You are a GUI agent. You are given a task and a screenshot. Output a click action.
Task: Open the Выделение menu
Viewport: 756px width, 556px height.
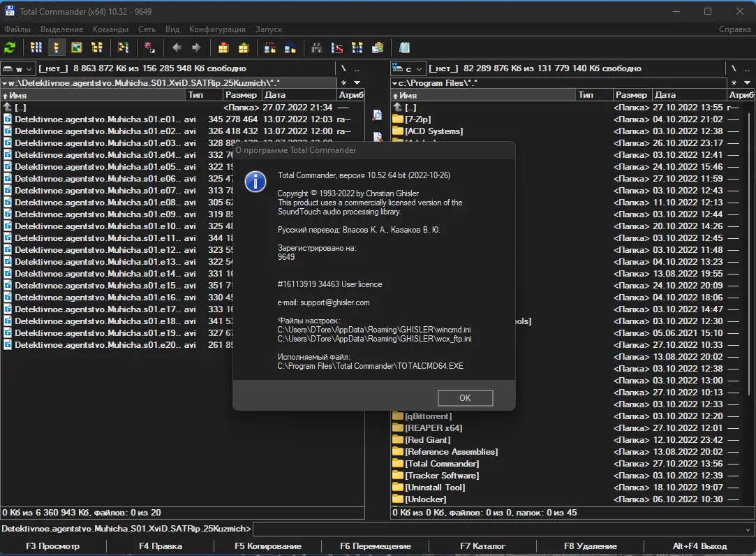click(61, 29)
